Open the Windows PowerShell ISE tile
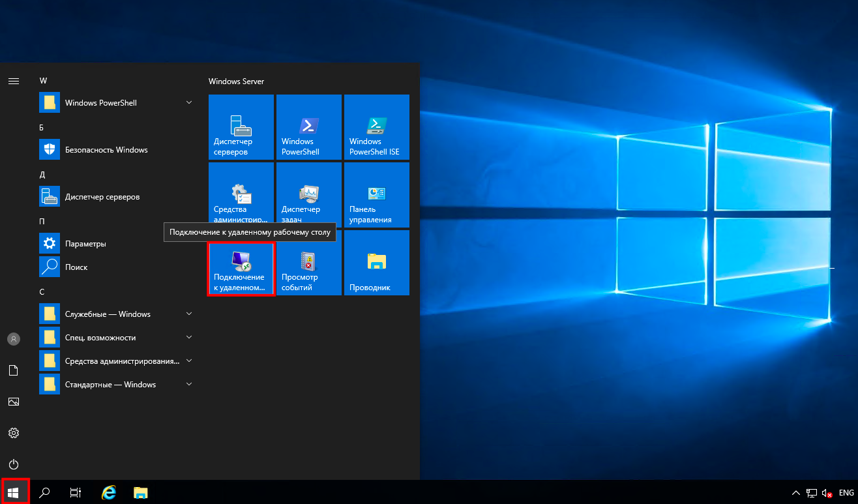The image size is (858, 504). [x=377, y=126]
